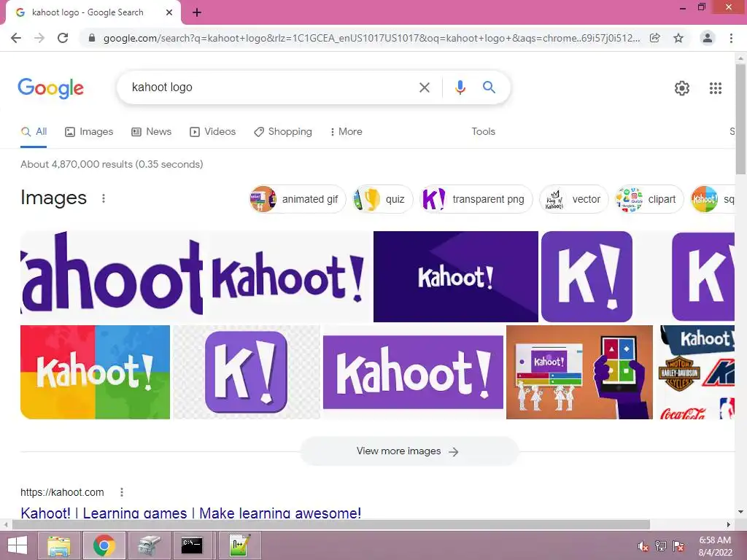
Task: Click the Chrome taskbar icon
Action: click(104, 545)
